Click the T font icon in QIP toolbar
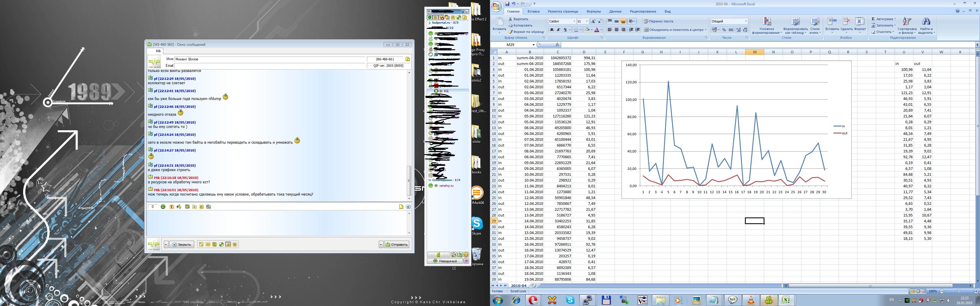The height and width of the screenshot is (306, 980). click(x=171, y=207)
